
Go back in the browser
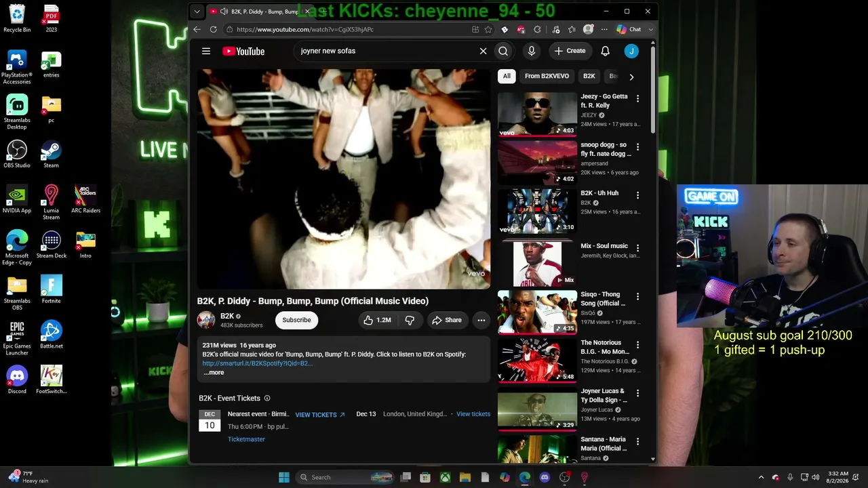(197, 29)
